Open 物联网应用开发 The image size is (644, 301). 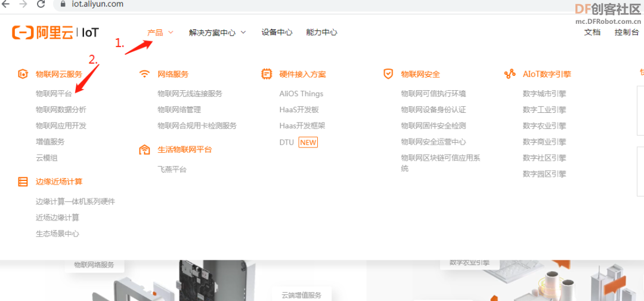click(x=61, y=126)
